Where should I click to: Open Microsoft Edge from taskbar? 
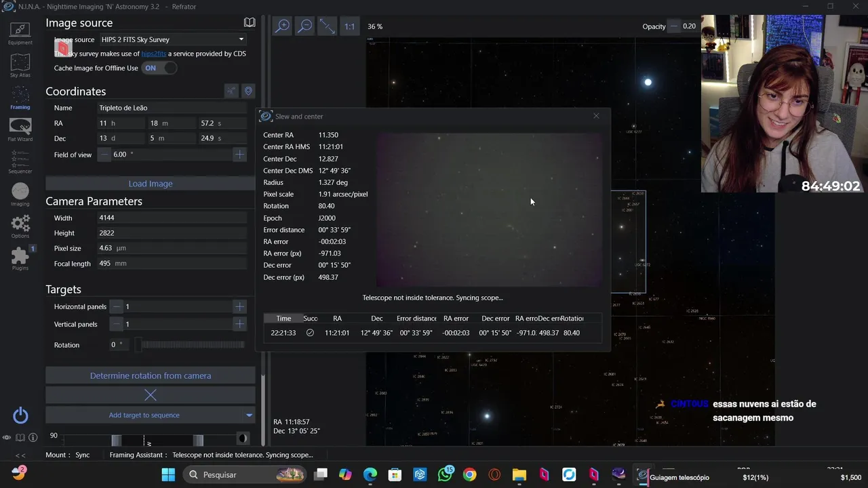click(x=370, y=474)
